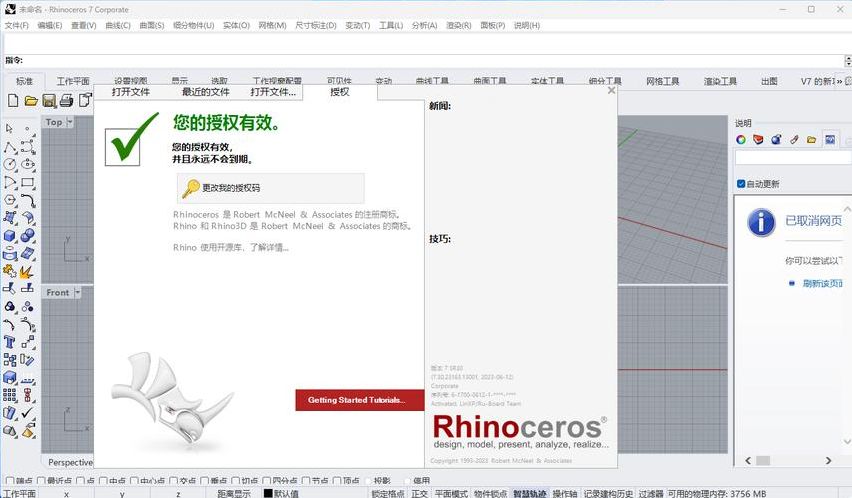The height and width of the screenshot is (498, 852).
Task: Select the Text object T tool
Action: coord(9,342)
